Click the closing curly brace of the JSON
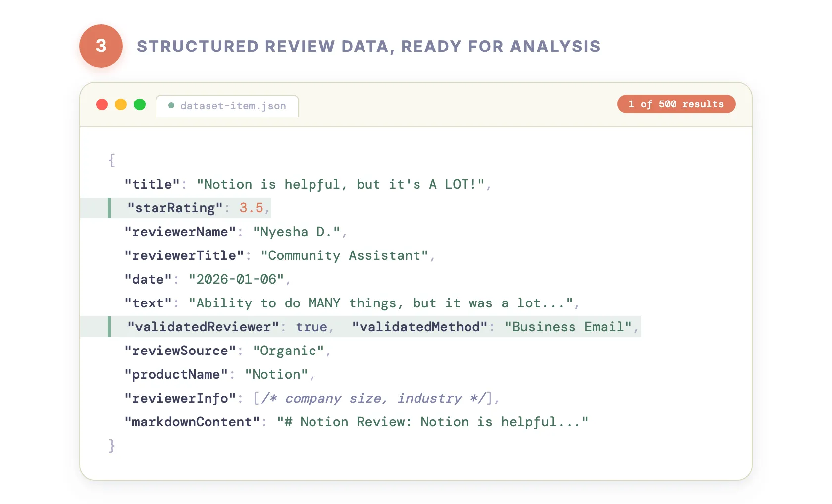Image resolution: width=832 pixels, height=504 pixels. pos(112,445)
